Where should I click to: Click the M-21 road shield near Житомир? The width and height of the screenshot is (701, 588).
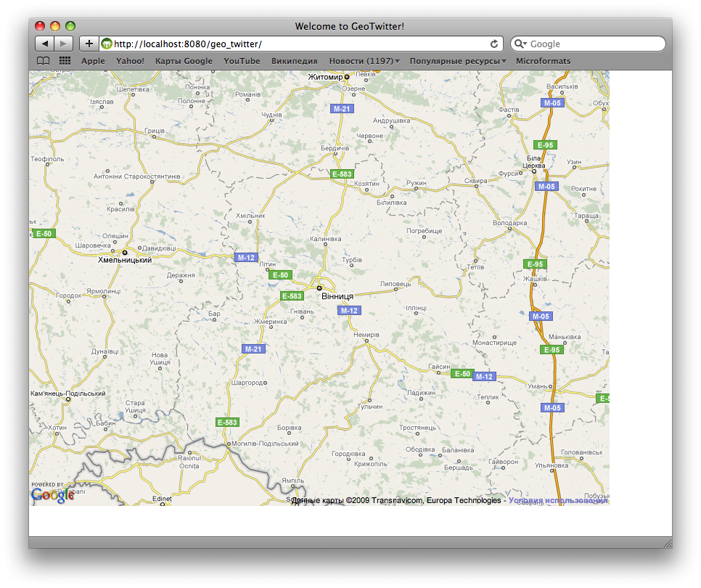(x=342, y=109)
